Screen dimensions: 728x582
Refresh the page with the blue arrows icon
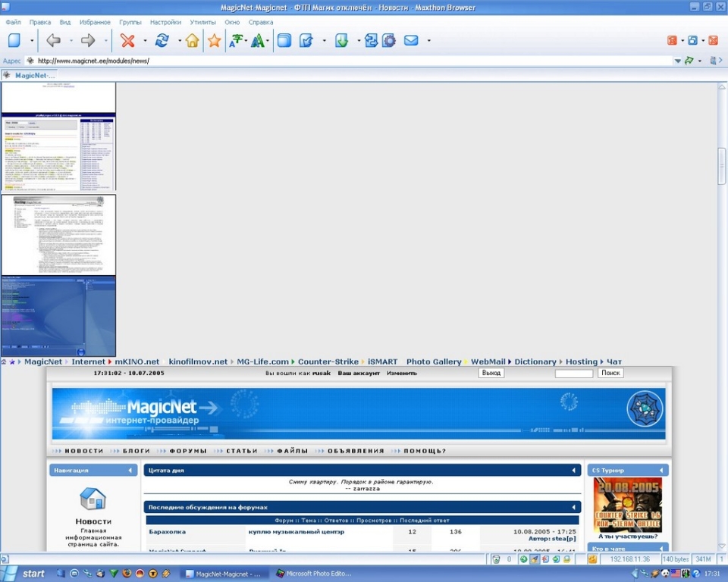(162, 40)
